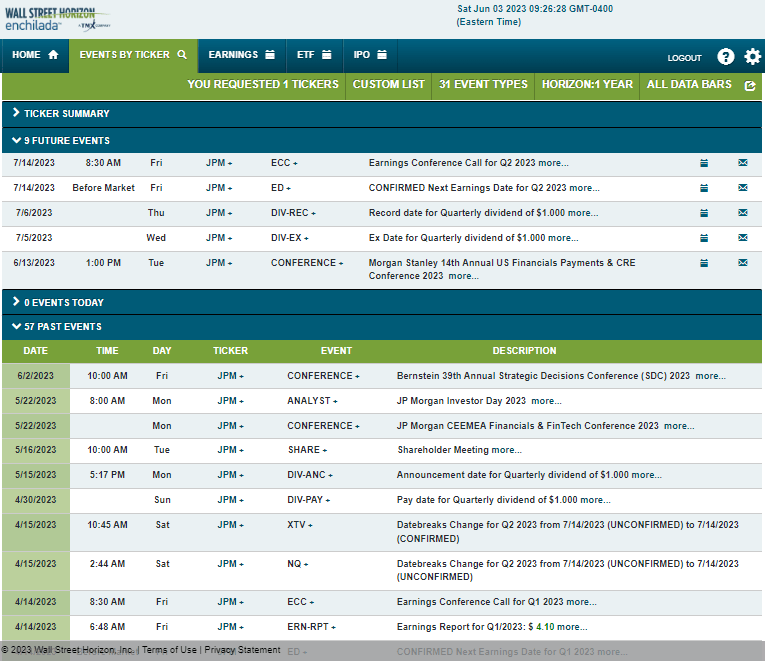Add 7/14/2023 ECC event to calendar

704,163
